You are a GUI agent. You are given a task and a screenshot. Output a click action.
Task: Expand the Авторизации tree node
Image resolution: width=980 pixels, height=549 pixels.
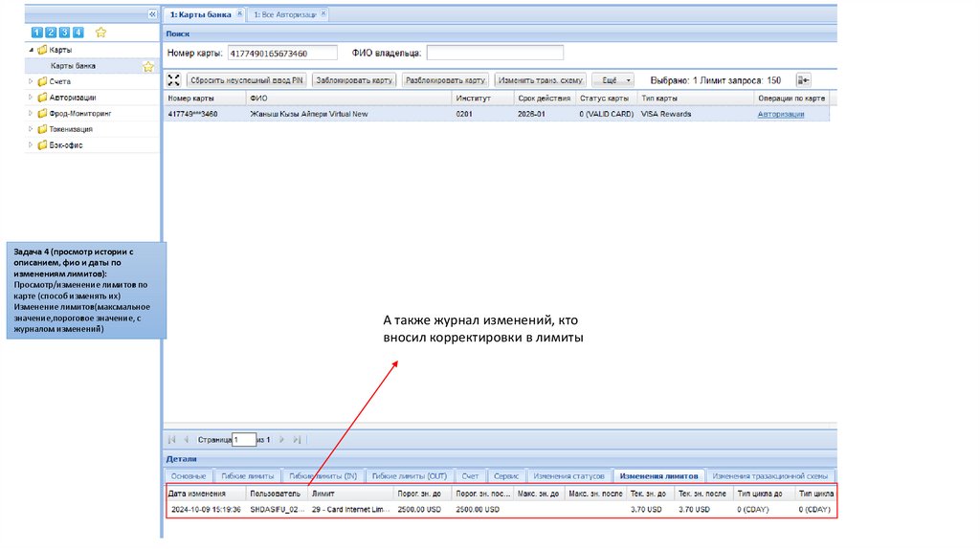coord(31,97)
